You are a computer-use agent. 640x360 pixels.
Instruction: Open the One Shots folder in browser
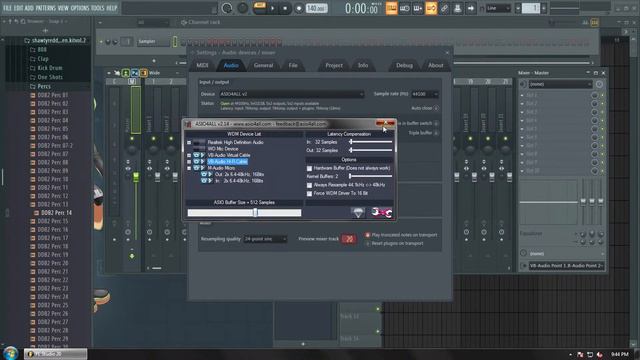point(50,77)
